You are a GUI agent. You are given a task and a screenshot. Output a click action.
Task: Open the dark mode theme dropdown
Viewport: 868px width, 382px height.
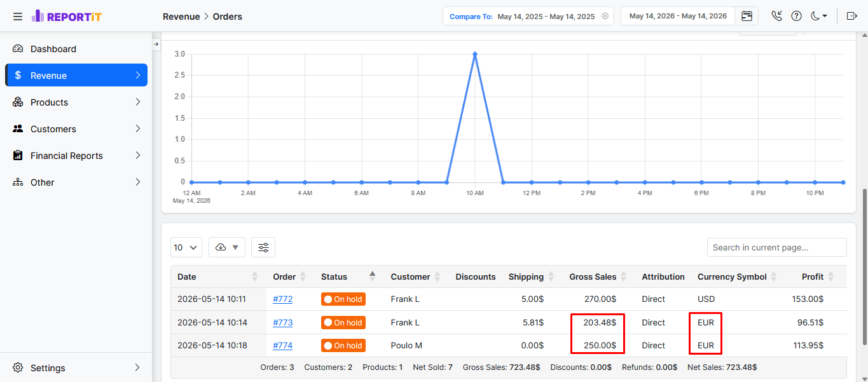(819, 16)
